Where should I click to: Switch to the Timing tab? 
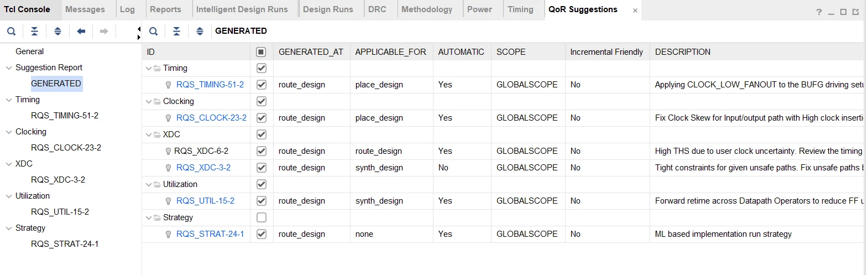pyautogui.click(x=521, y=9)
